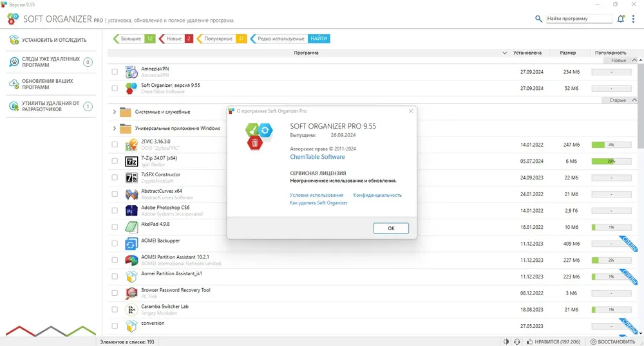Click the program updates cloud icon

(x=14, y=84)
